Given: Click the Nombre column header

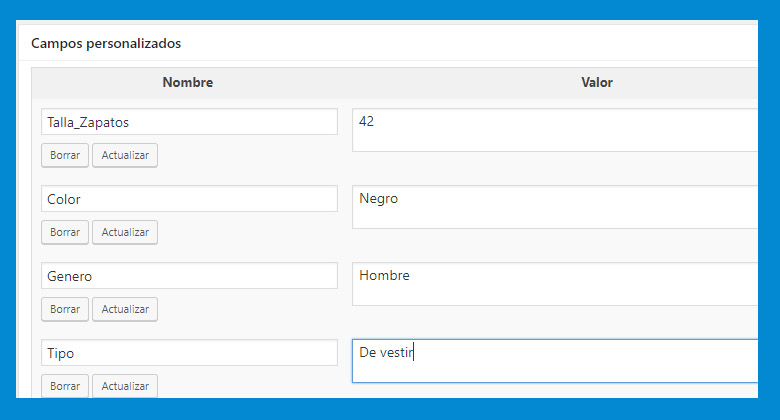Looking at the screenshot, I should coord(188,82).
